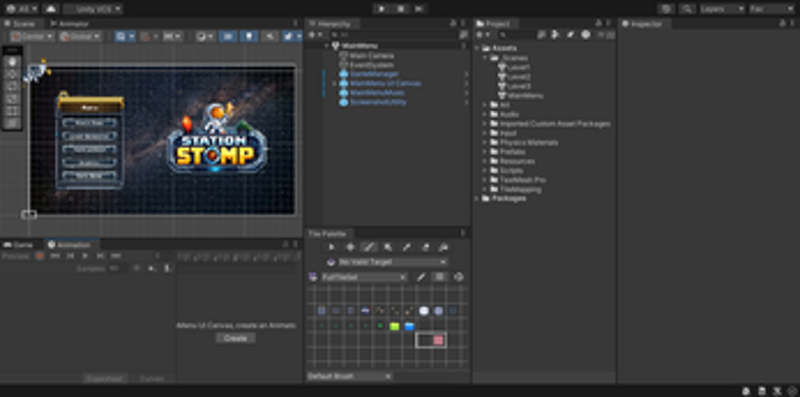Viewport: 800px width, 397px height.
Task: Select the Transform tool in Scene overlay
Action: 13,123
